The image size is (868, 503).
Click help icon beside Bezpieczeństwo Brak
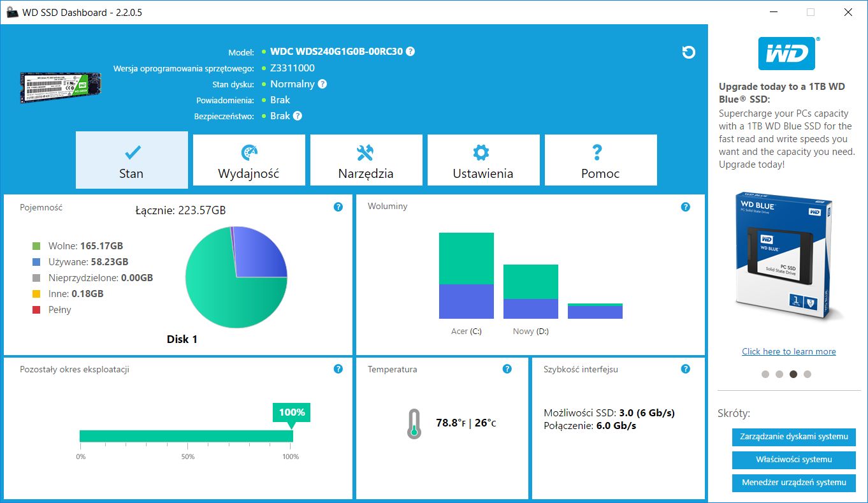298,116
